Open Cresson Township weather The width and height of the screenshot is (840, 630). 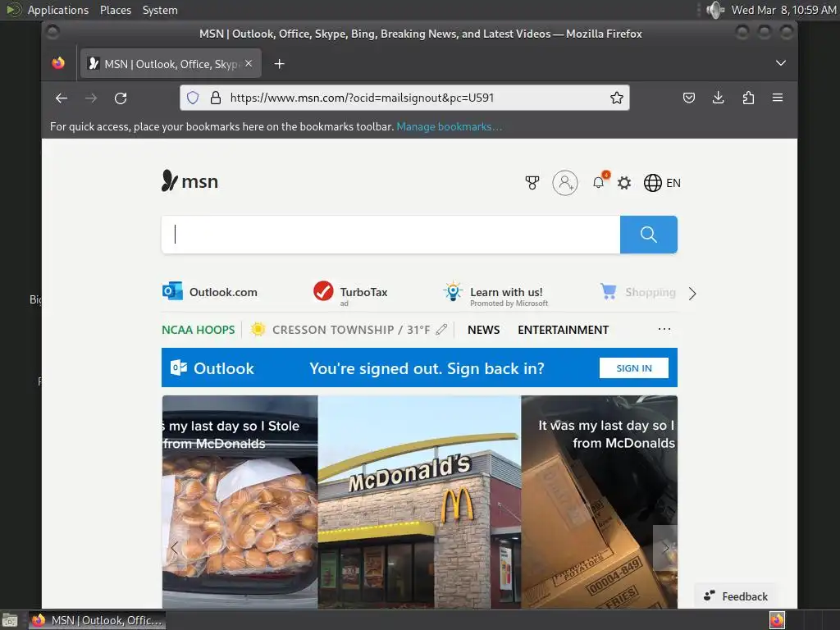(x=340, y=330)
